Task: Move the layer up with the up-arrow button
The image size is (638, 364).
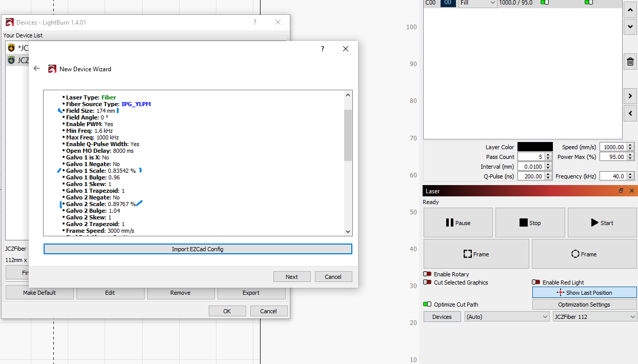Action: coord(630,10)
